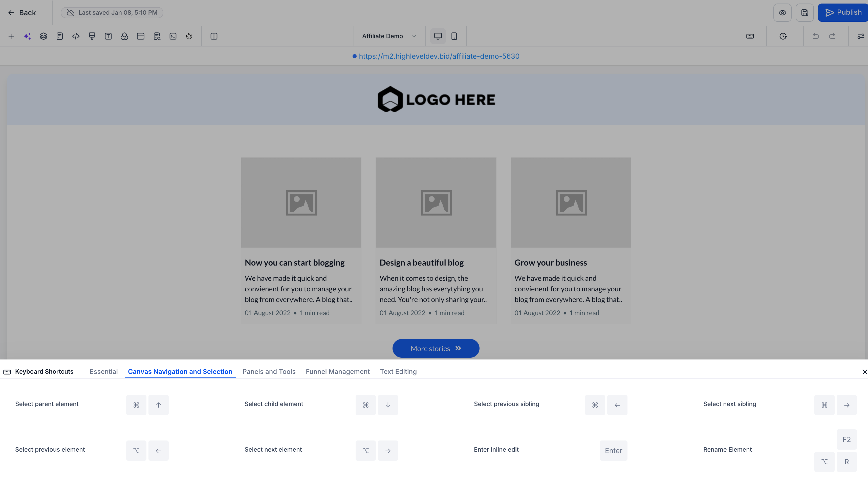868x482 pixels.
Task: Toggle the eye preview icon
Action: (783, 12)
